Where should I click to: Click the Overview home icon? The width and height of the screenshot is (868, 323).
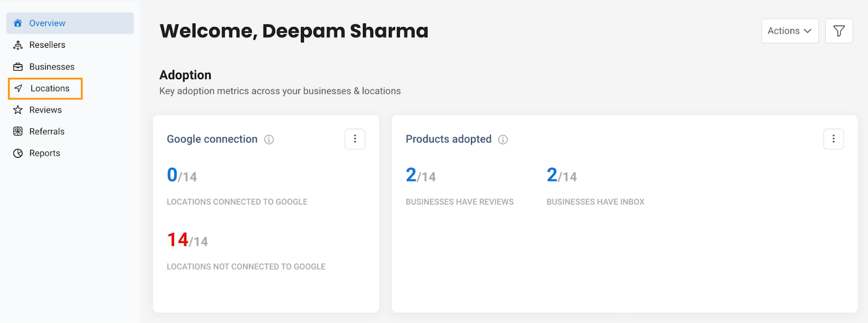[x=18, y=23]
